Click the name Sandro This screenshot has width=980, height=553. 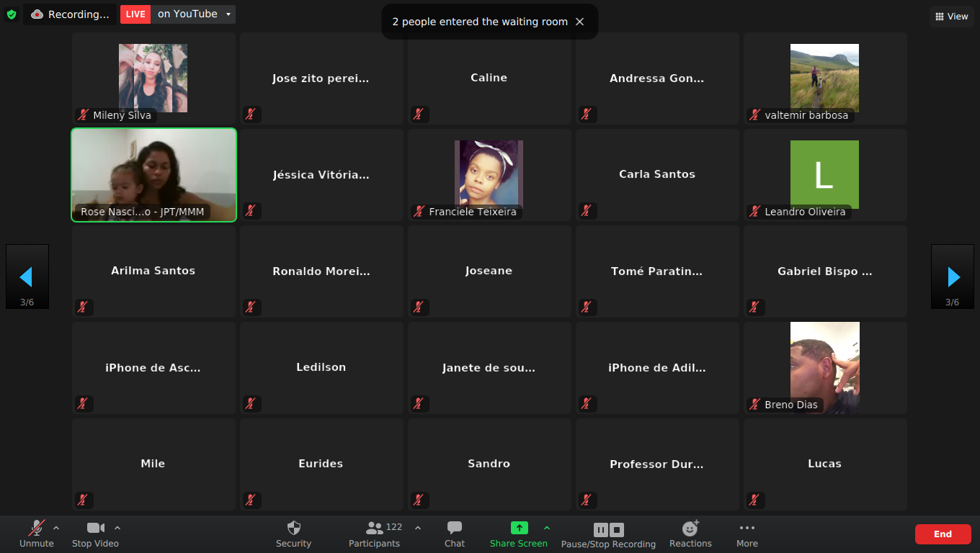click(489, 464)
